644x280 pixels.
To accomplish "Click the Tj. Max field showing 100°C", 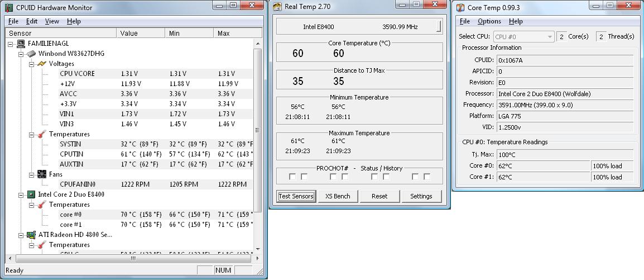I will 565,155.
